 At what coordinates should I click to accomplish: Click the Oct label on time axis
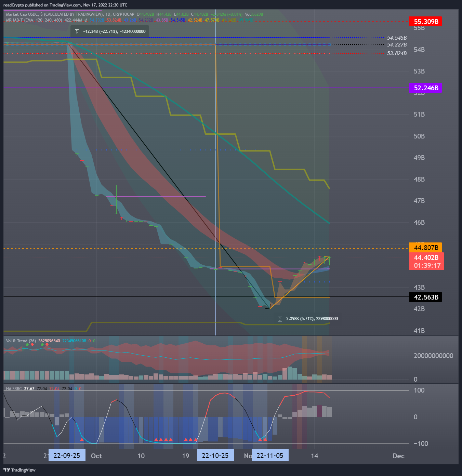coord(96,456)
